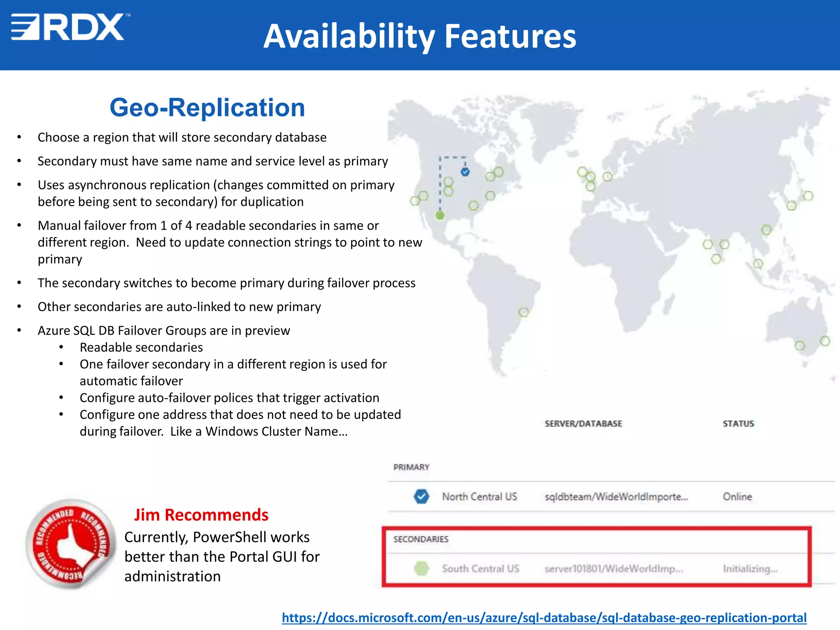Viewport: 840px width, 630px height.
Task: Select the South America region hexagon on the map
Action: click(523, 312)
